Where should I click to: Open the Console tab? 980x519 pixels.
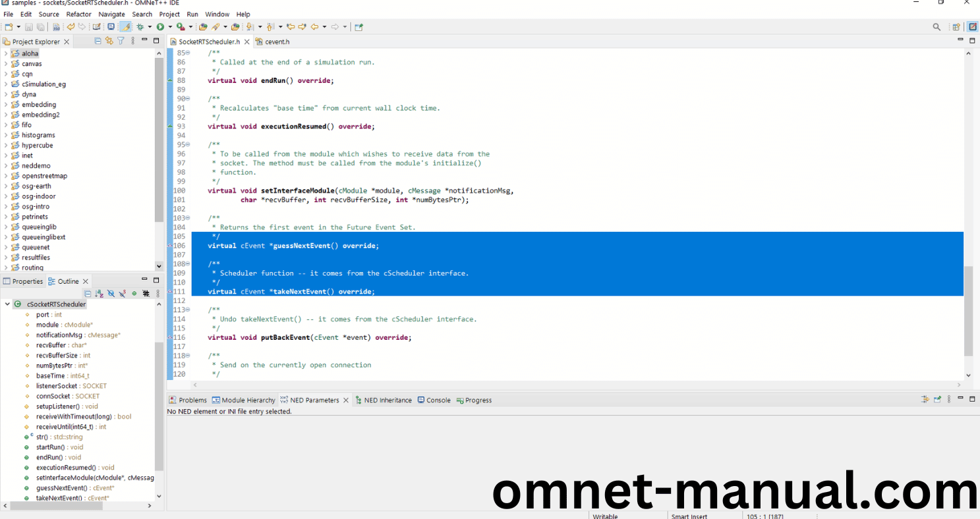tap(438, 400)
